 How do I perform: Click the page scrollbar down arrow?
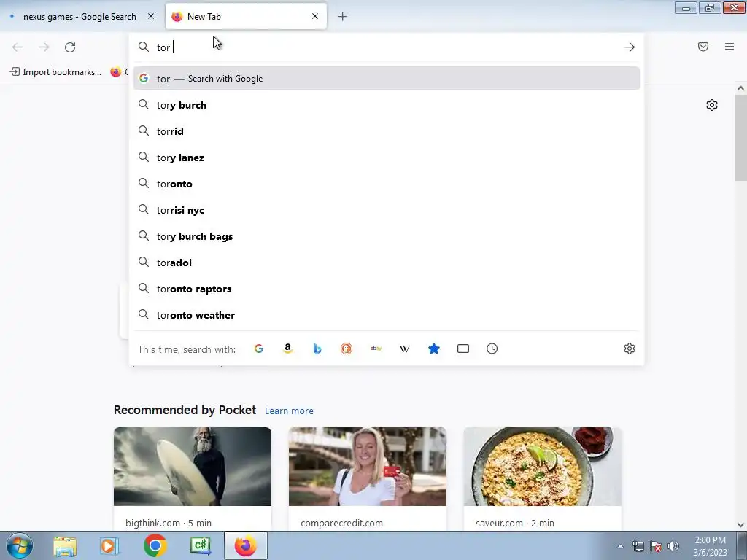740,525
